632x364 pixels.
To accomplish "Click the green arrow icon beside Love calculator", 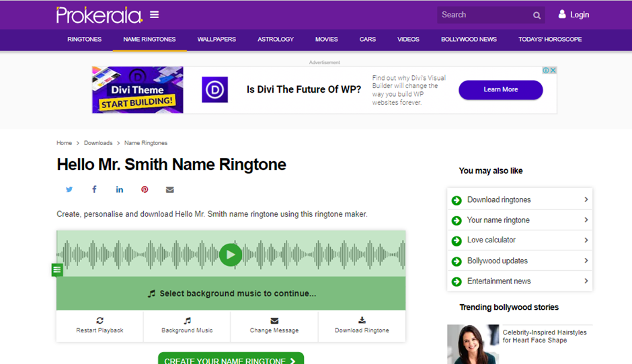I will coord(457,241).
